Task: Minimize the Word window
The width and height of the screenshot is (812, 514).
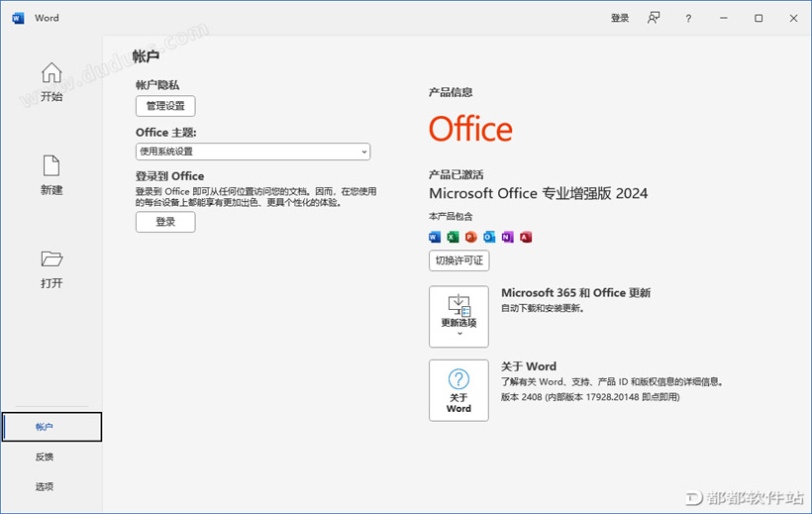Action: point(724,18)
